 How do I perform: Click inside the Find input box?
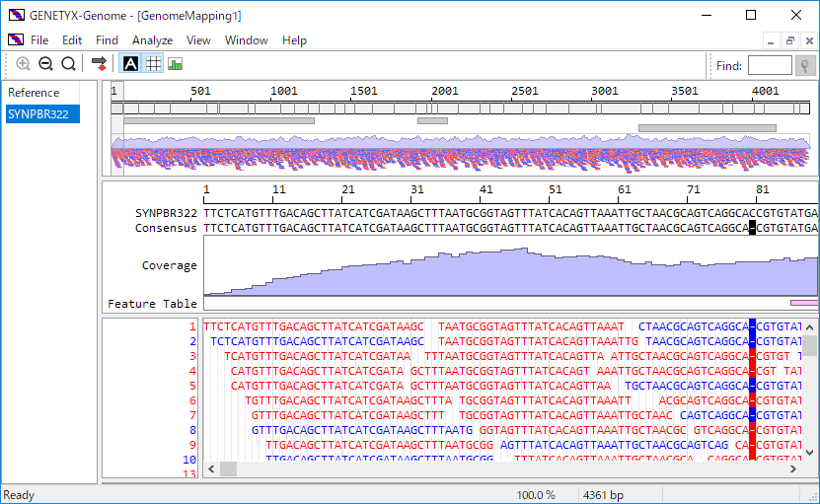[770, 66]
